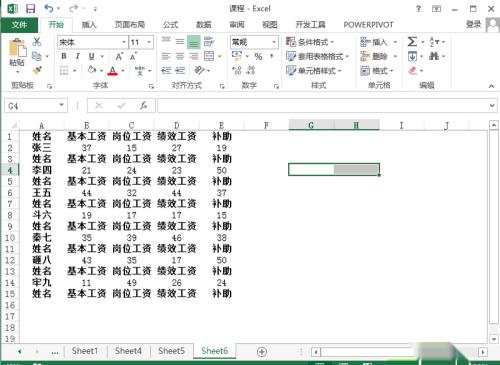500x365 pixels.
Task: Open the POWERPIVOT tab
Action: (368, 25)
